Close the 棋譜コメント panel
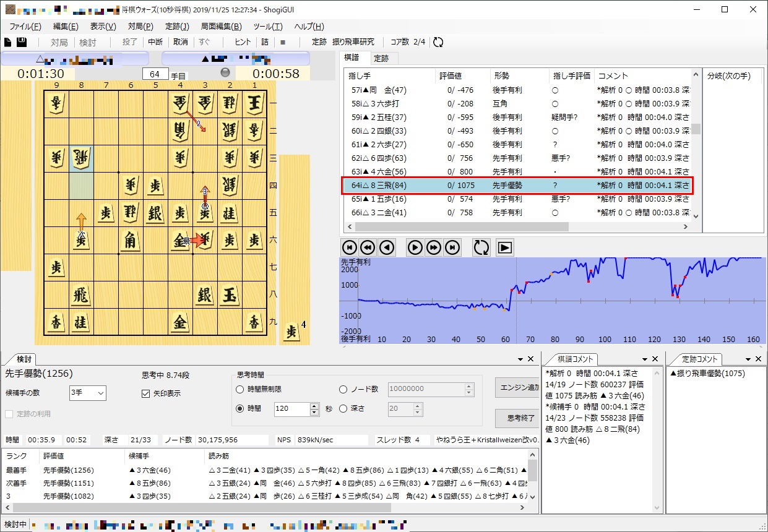The width and height of the screenshot is (768, 532). (655, 359)
